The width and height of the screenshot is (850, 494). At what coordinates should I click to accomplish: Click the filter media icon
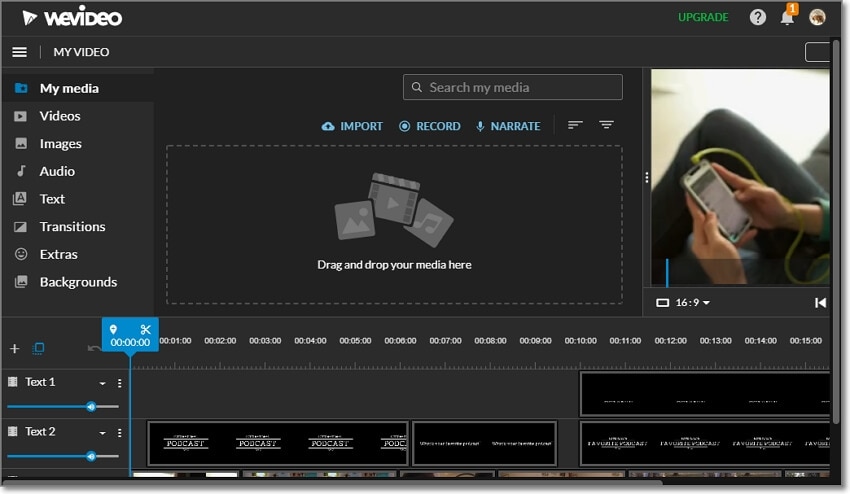(606, 125)
